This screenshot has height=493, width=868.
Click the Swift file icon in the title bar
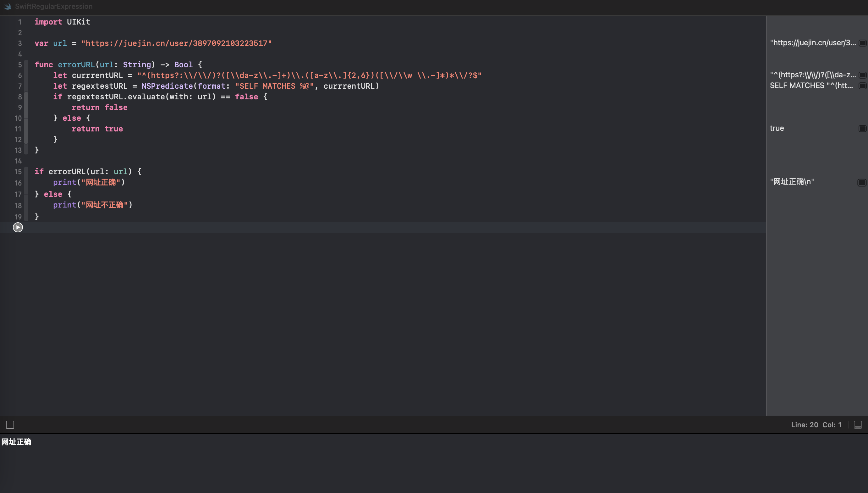8,6
